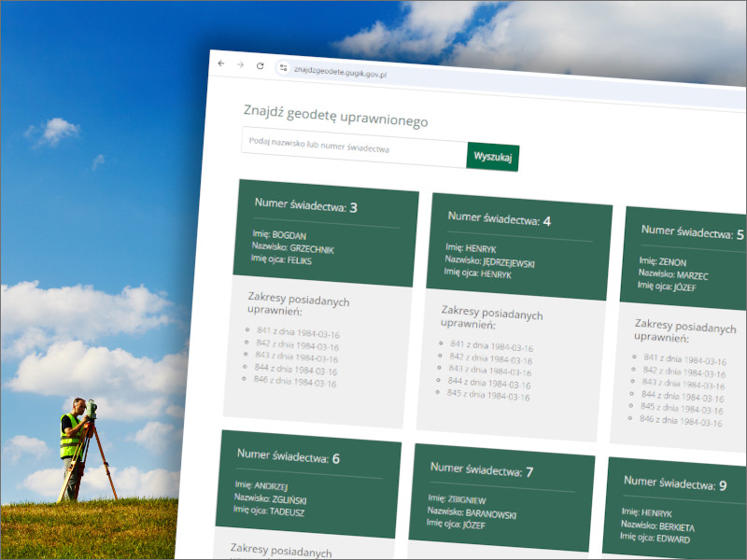Select the card header 'Numer świadectwa: 7'
The height and width of the screenshot is (560, 747).
coord(482,469)
